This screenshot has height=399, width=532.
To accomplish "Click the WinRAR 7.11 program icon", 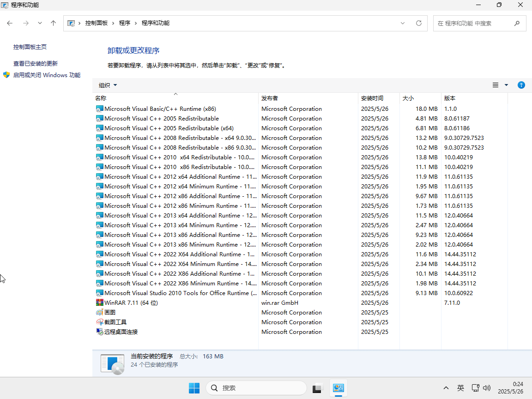I will (99, 303).
